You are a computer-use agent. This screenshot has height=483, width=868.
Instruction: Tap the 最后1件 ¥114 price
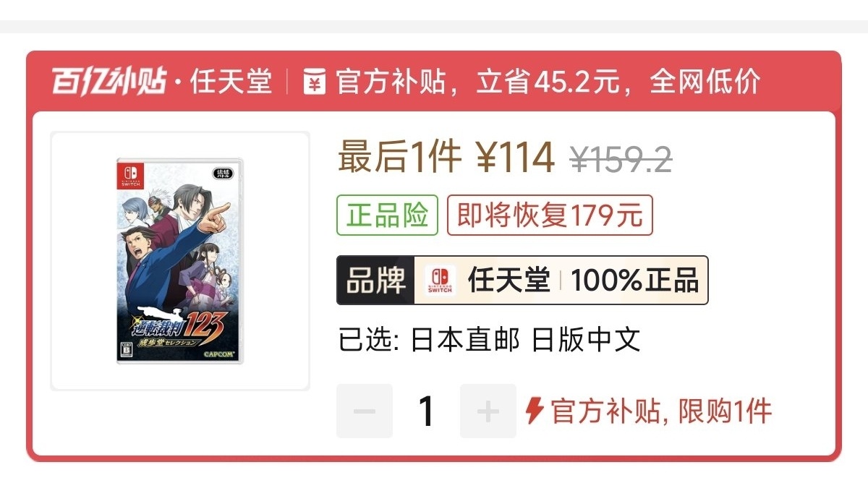[x=446, y=157]
